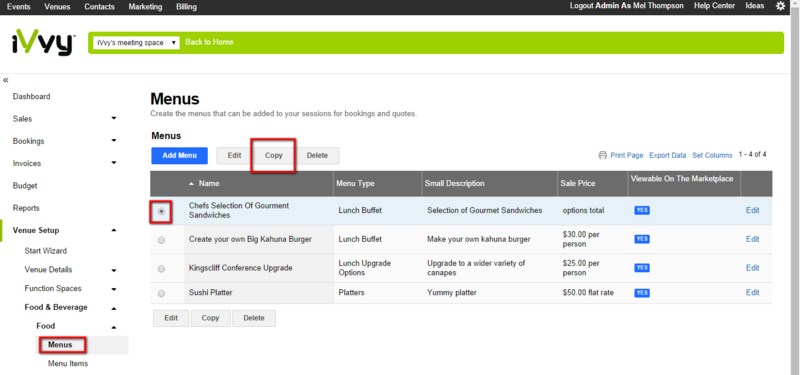
Task: Click Edit link in Big Kahuna Burger row
Action: coord(753,239)
